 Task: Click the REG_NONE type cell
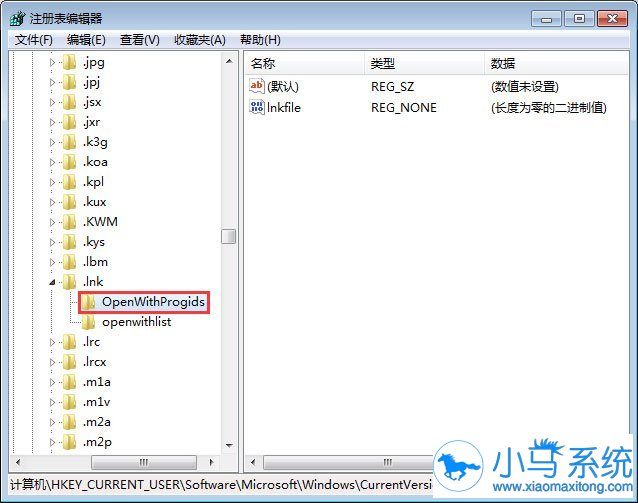(x=404, y=107)
